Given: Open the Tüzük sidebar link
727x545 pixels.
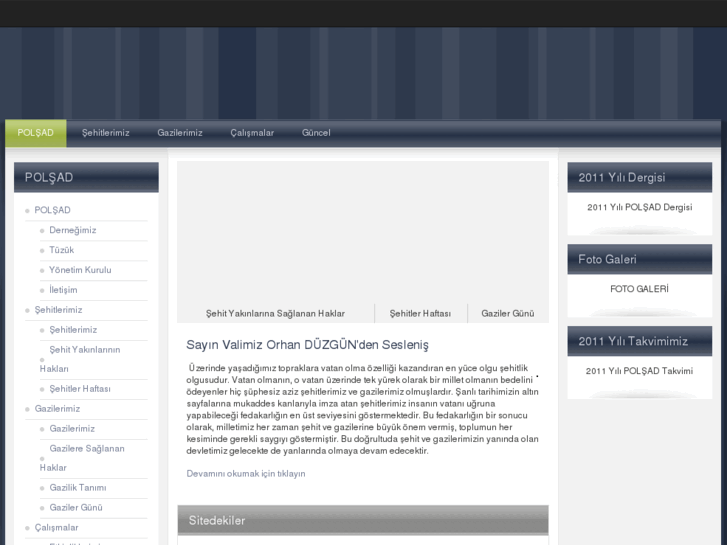Looking at the screenshot, I should point(62,250).
